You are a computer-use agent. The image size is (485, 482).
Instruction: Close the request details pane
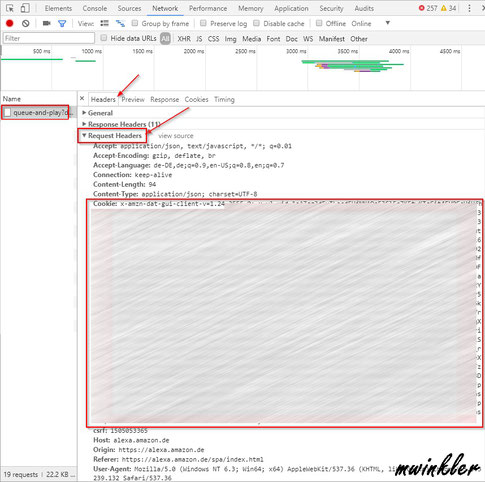(82, 98)
